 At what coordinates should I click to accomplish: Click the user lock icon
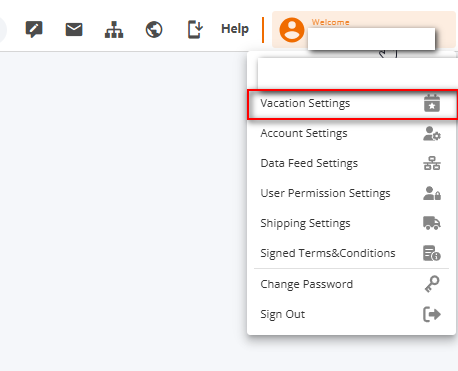pos(432,193)
